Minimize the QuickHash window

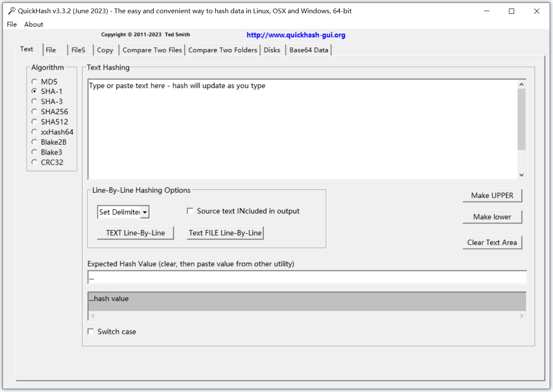click(486, 11)
